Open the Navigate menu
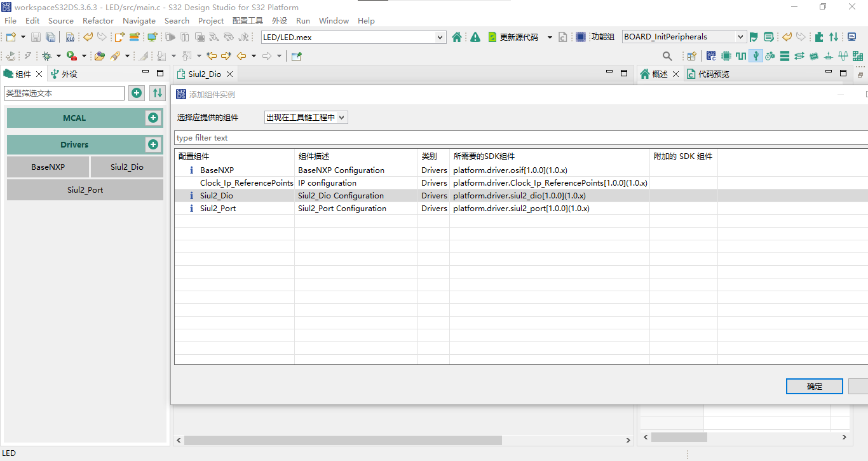 coord(139,20)
